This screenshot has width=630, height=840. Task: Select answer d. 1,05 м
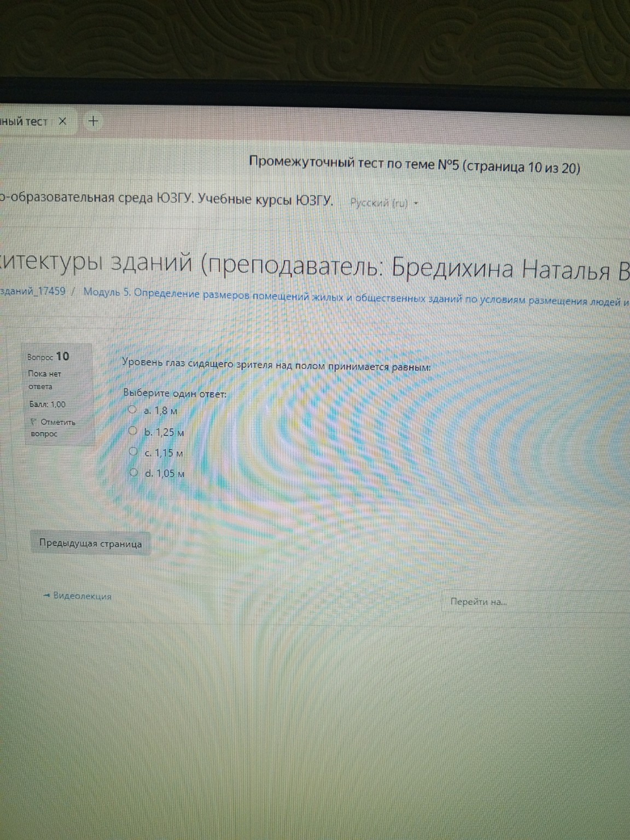pos(133,472)
